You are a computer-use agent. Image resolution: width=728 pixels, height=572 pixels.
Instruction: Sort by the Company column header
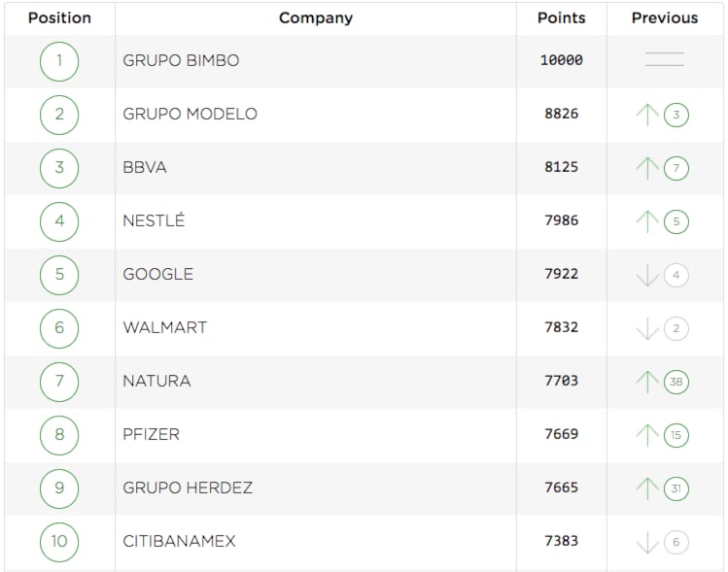316,17
